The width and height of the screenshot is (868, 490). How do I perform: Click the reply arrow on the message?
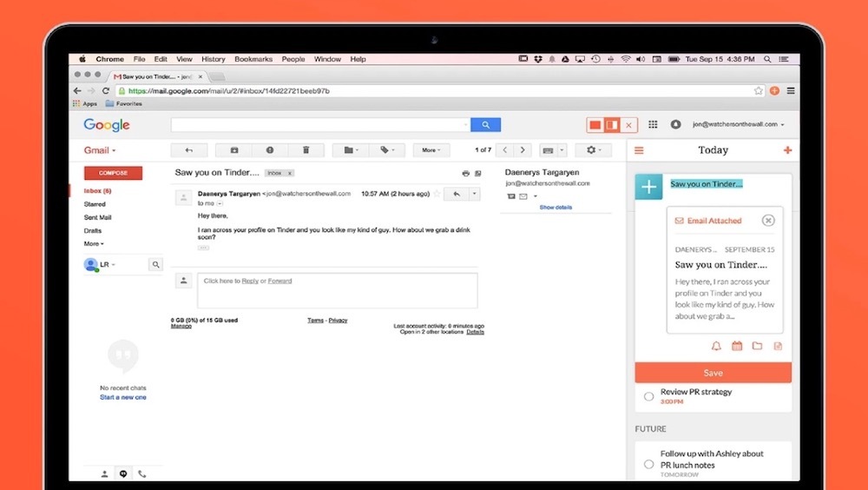pos(457,194)
